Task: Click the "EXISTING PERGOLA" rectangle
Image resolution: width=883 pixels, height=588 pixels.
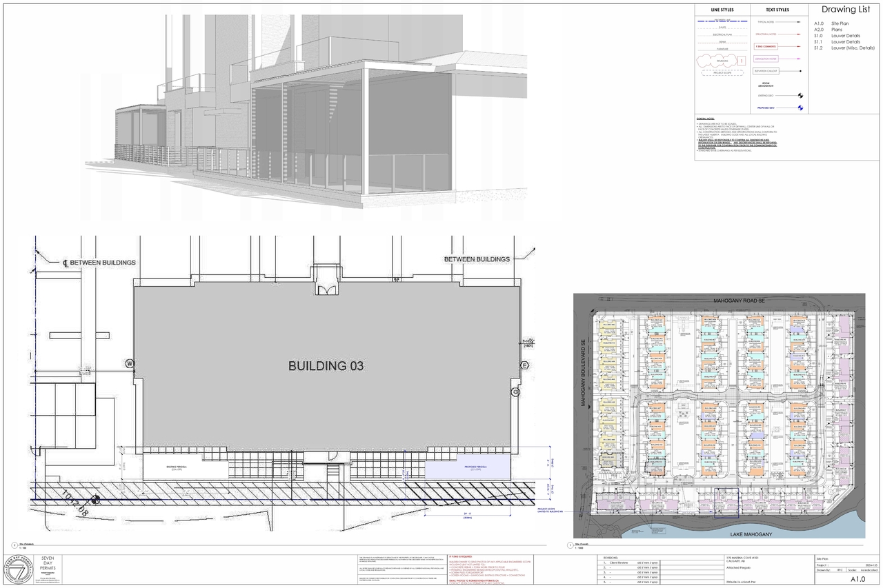Action: (185, 467)
